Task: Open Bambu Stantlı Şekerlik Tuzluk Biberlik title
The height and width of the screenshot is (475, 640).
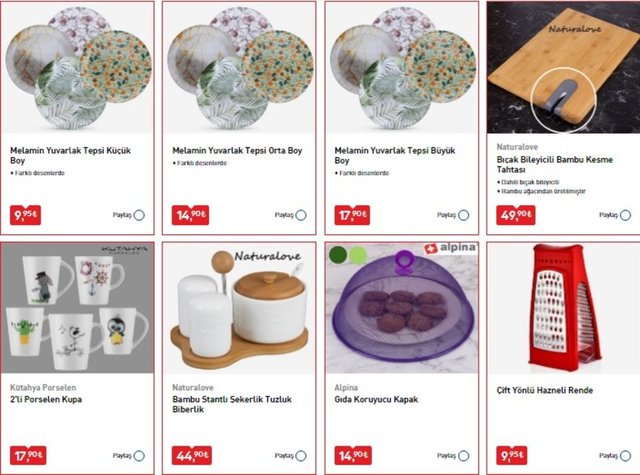Action: (232, 404)
